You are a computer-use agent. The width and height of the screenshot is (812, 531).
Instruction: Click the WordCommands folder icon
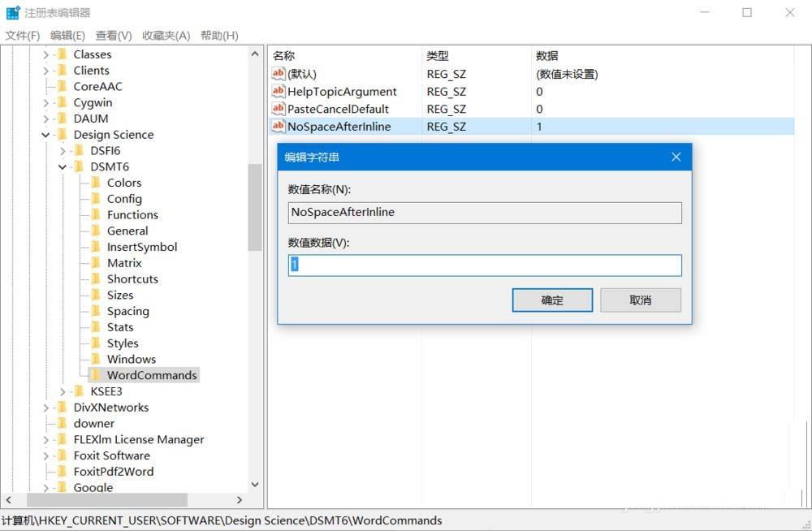coord(97,375)
